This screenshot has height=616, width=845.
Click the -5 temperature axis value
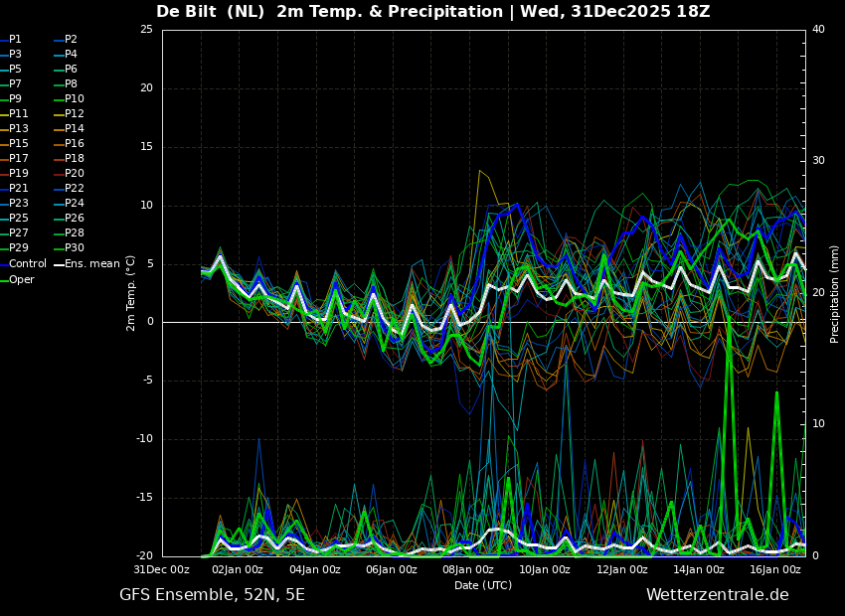pyautogui.click(x=148, y=381)
